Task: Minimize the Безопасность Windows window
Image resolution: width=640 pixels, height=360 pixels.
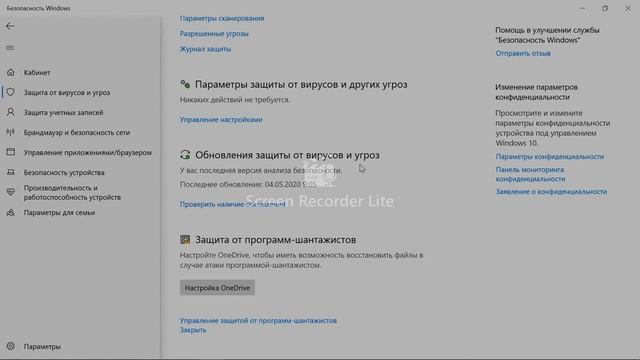Action: [x=582, y=8]
